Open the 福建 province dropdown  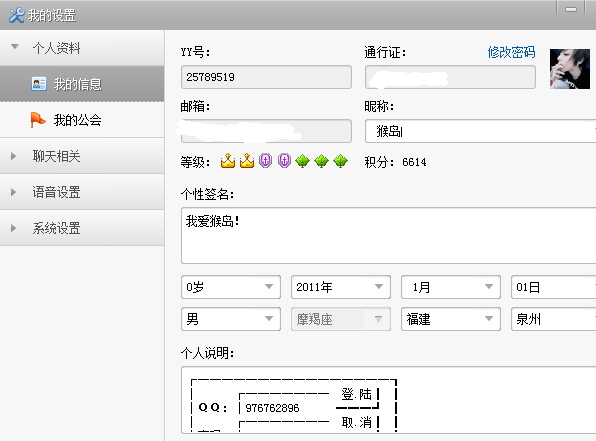(450, 319)
